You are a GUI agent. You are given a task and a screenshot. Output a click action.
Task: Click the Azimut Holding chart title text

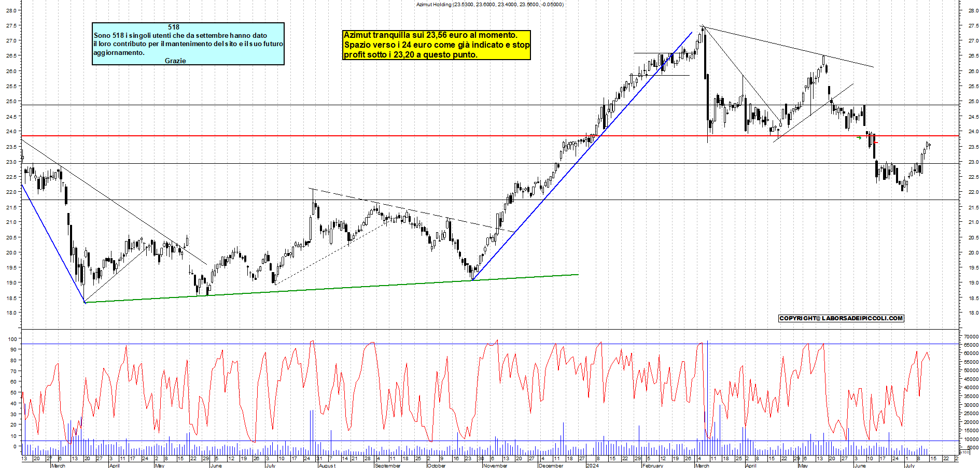(489, 4)
